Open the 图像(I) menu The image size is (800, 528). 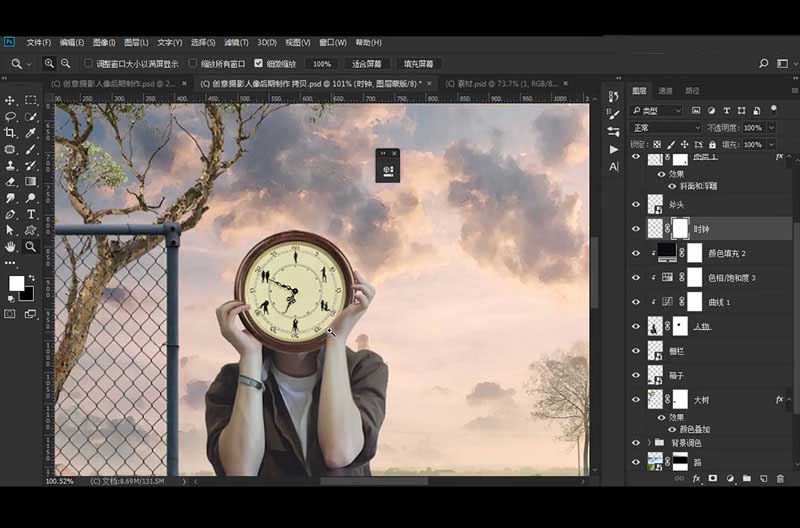pos(104,42)
